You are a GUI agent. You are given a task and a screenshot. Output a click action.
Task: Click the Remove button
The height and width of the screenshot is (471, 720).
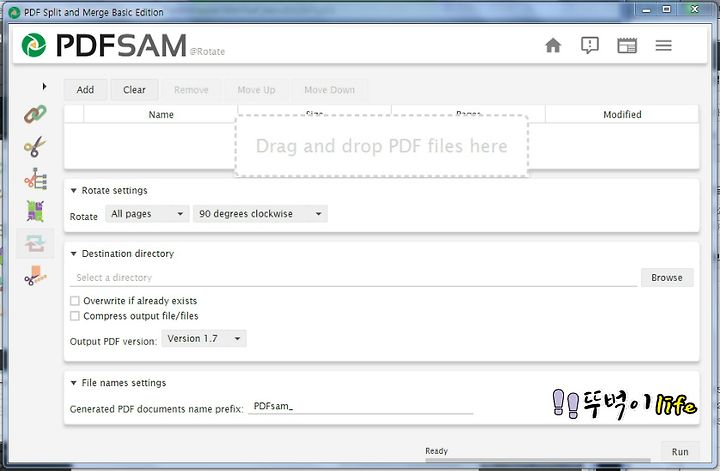191,90
